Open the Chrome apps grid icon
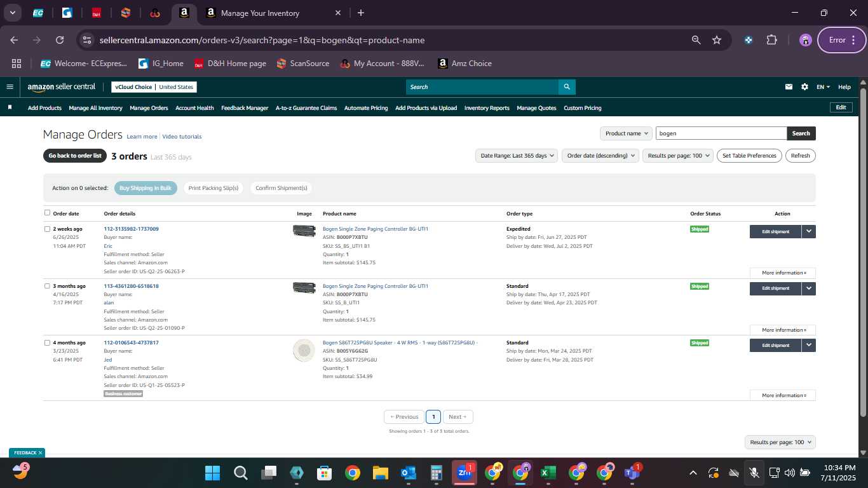This screenshot has width=868, height=488. tap(17, 64)
